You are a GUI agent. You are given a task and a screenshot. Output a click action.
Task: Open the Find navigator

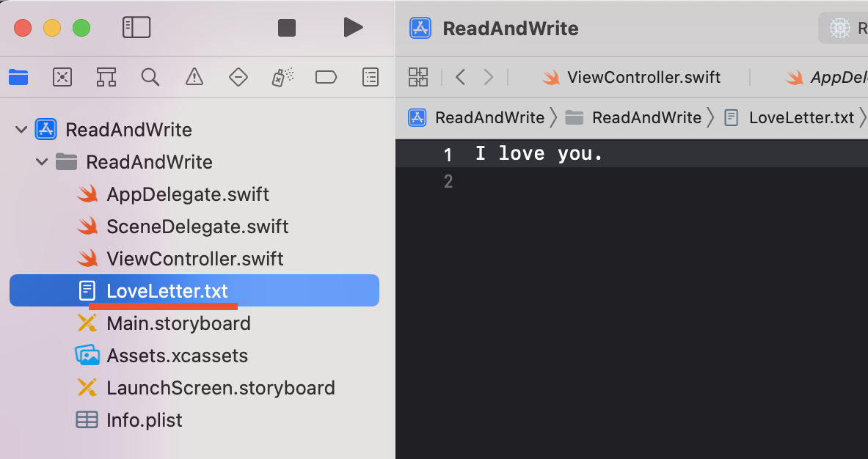[x=150, y=77]
